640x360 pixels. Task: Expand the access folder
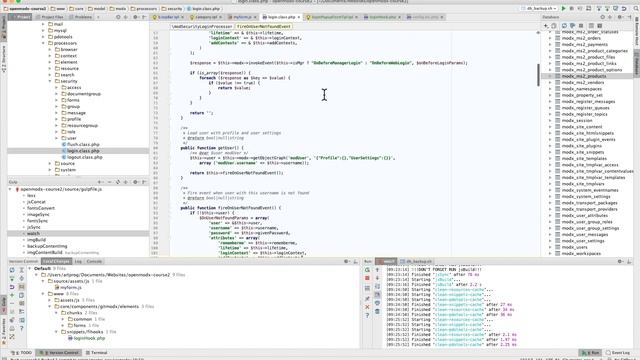coord(56,87)
